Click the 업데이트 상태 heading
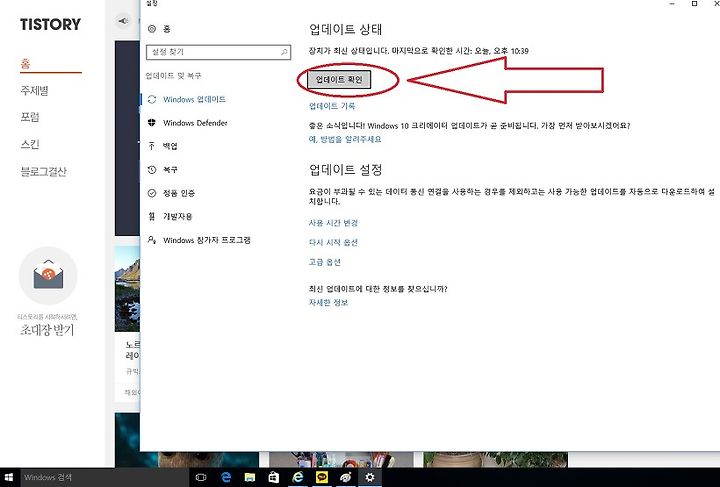 coord(345,29)
